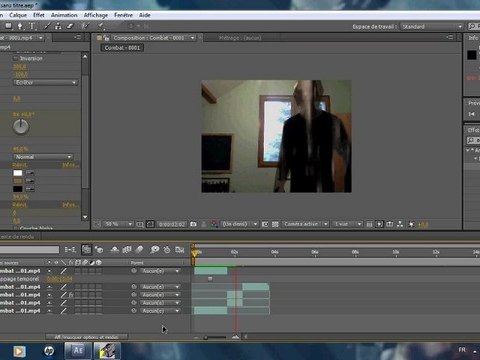The image size is (480, 360).
Task: Open the (Un demi) resolution dropdown
Action: coord(240,224)
